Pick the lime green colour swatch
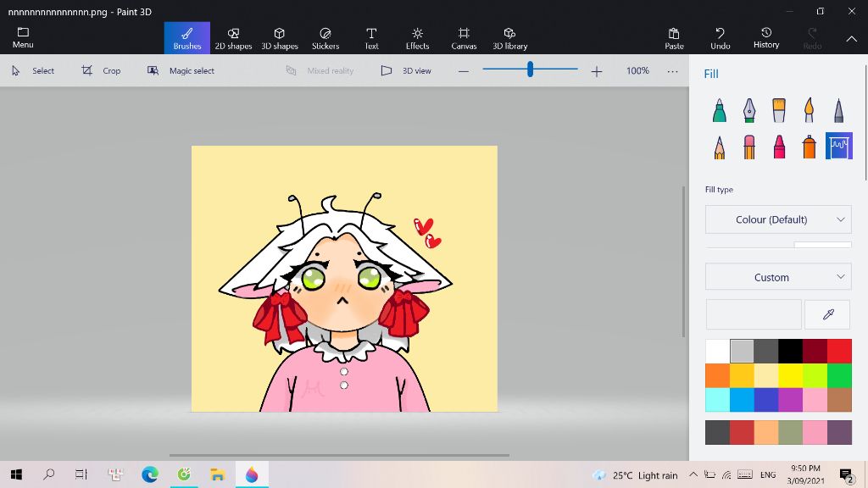The image size is (868, 488). (x=815, y=375)
